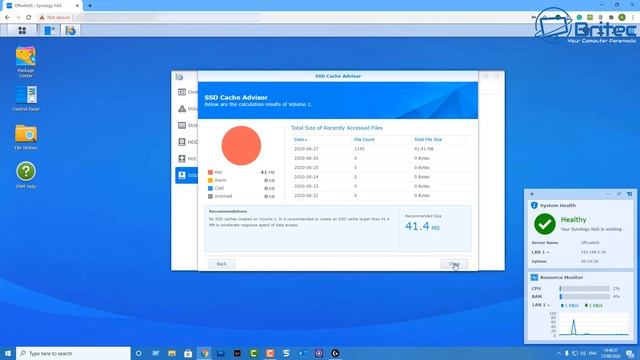640x360 pixels.
Task: Switch to Control Panel in DSM taskbar
Action: pyautogui.click(x=50, y=30)
